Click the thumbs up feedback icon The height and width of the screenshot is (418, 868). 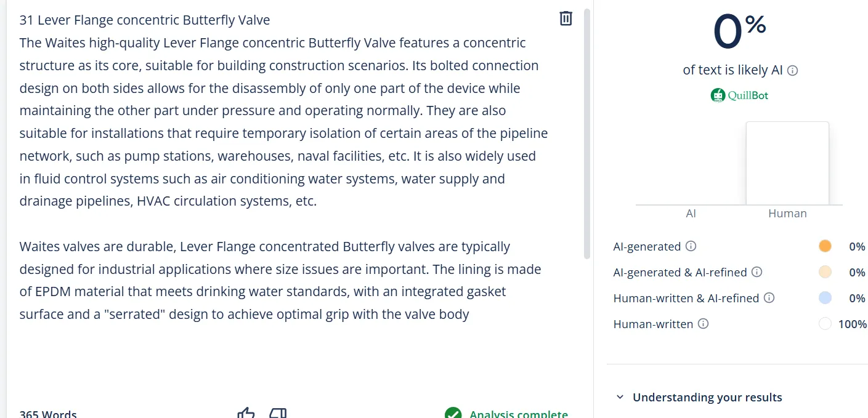point(246,413)
